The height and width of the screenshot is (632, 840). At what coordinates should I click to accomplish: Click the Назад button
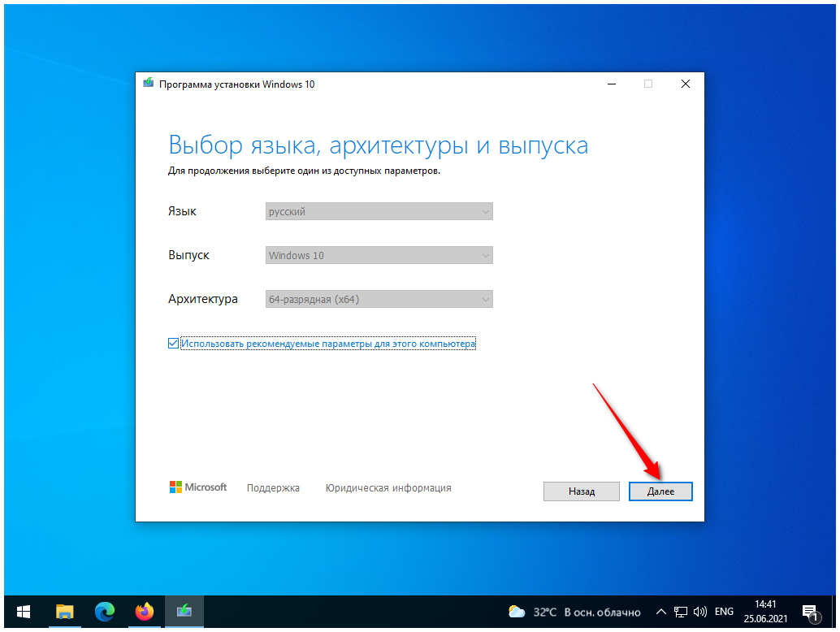tap(581, 491)
